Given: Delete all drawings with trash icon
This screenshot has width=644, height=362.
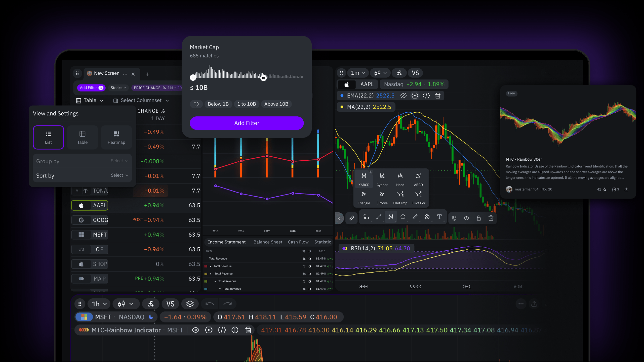Looking at the screenshot, I should [x=491, y=218].
